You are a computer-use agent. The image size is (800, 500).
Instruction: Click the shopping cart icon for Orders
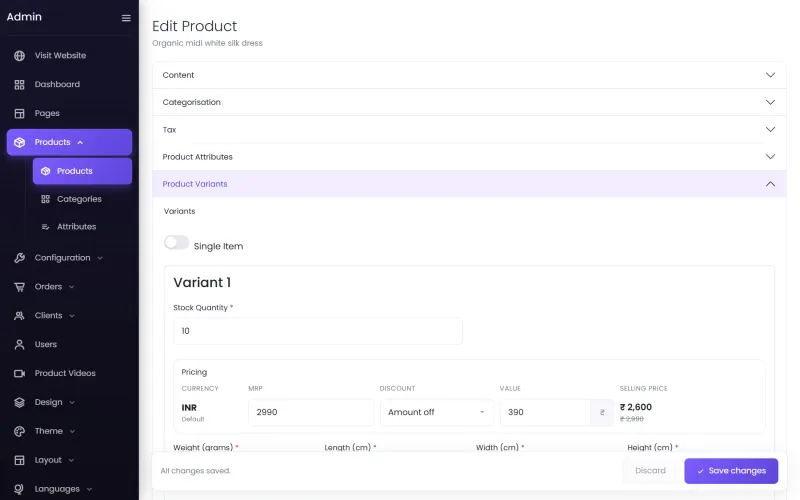tap(19, 287)
